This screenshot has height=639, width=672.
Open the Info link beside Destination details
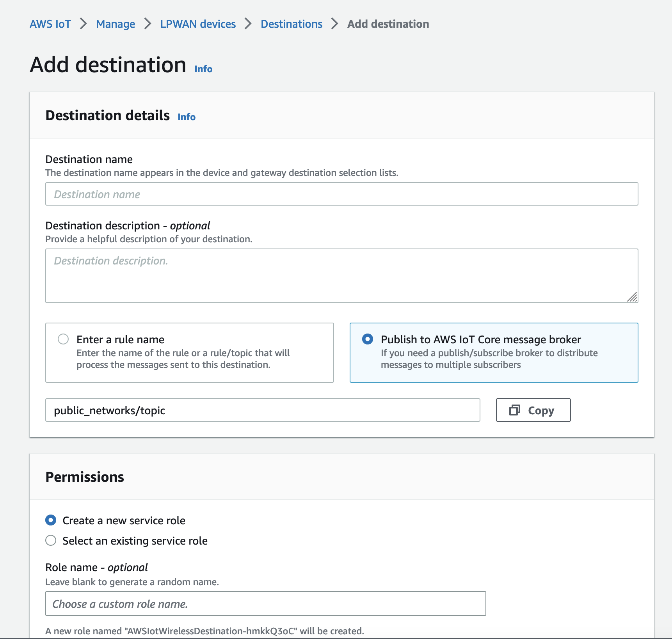pyautogui.click(x=186, y=117)
